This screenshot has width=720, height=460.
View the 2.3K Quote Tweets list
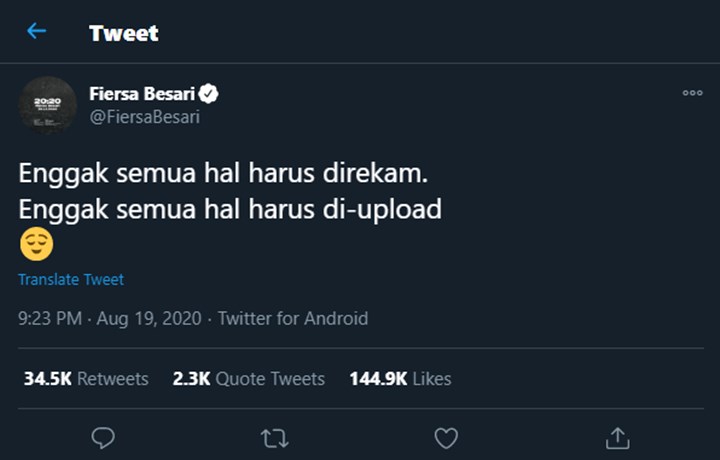(248, 379)
